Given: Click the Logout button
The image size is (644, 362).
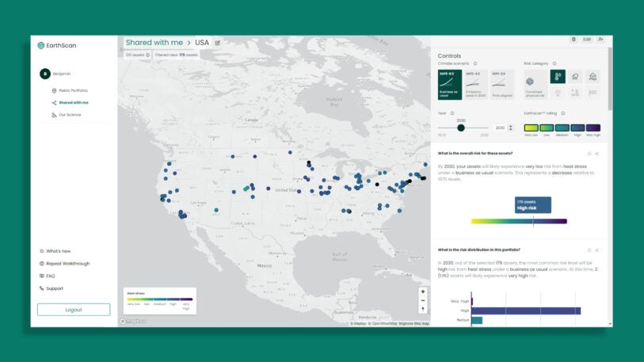Looking at the screenshot, I should [x=74, y=310].
